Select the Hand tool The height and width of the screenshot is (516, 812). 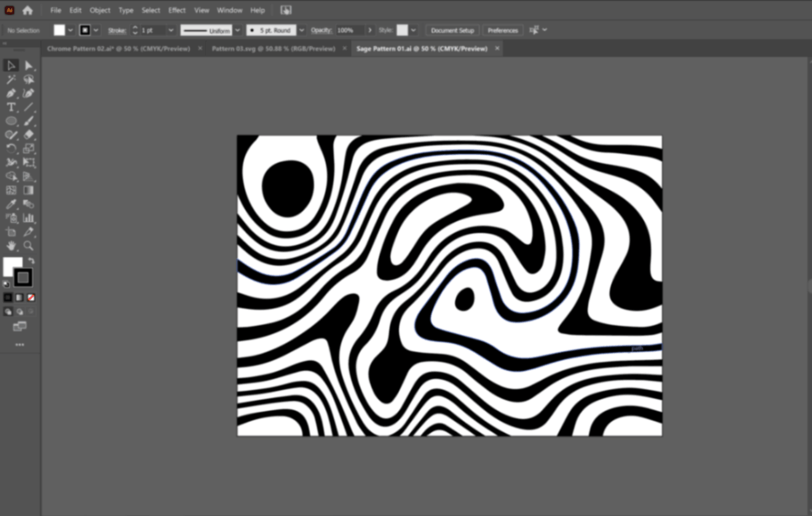click(11, 245)
